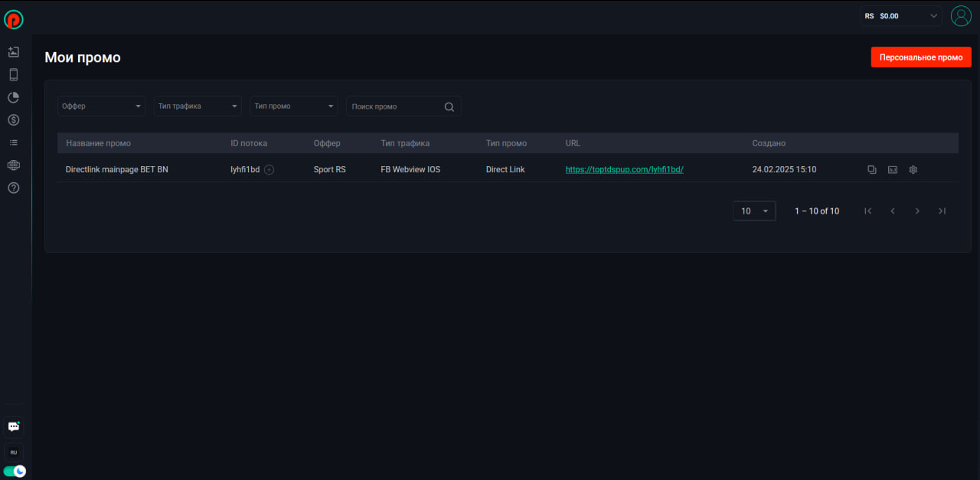Screen dimensions: 980x480
Task: Open statistics chart icon for the promo row
Action: [x=892, y=170]
